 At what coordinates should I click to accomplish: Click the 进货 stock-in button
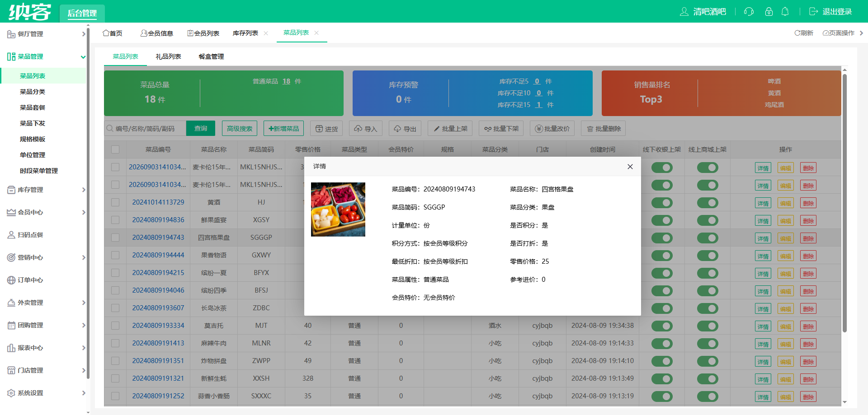[327, 129]
